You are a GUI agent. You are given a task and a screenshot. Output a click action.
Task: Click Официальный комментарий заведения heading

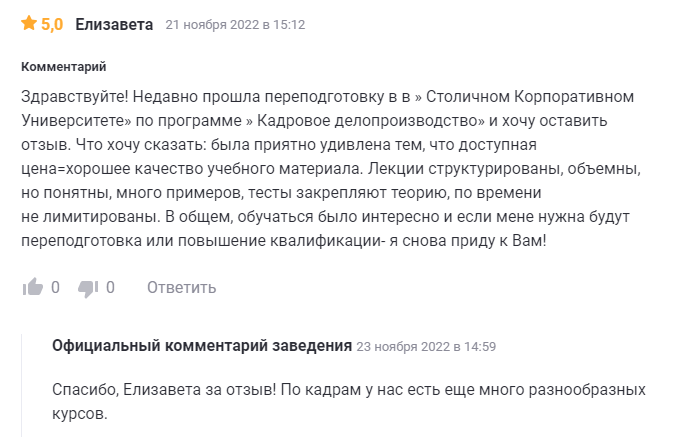(x=202, y=345)
